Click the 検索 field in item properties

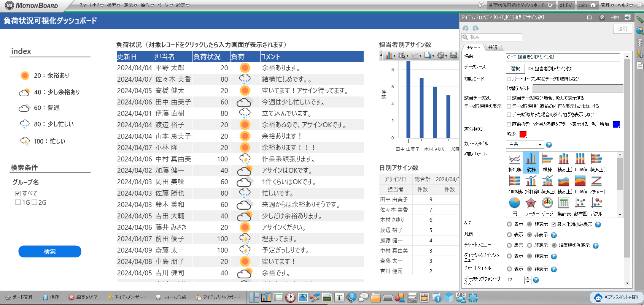pyautogui.click(x=492, y=37)
